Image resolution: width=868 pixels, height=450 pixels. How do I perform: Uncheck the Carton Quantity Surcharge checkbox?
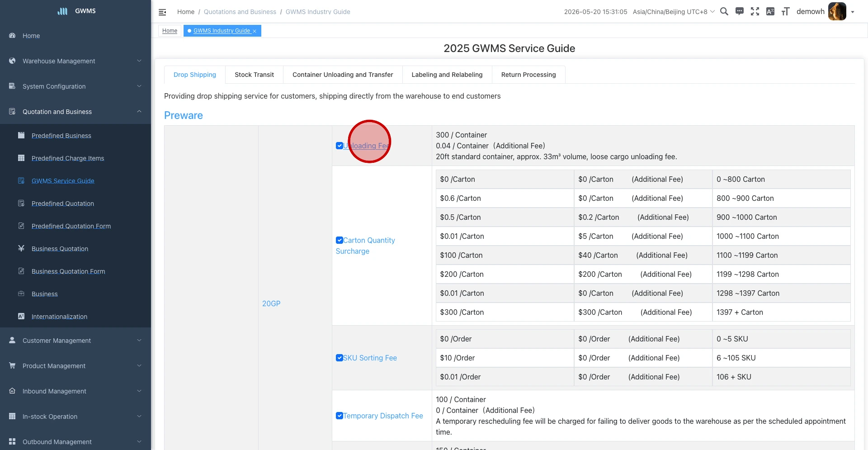click(x=339, y=240)
